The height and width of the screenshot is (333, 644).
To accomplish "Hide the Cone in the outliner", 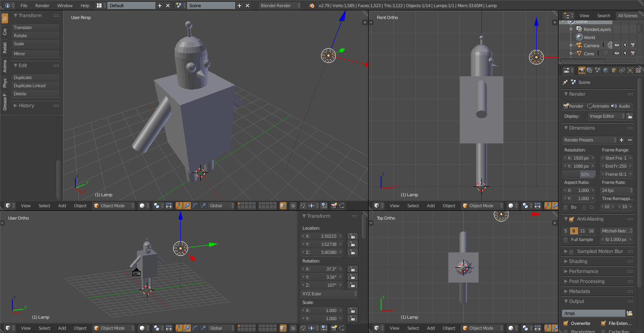I will (617, 53).
